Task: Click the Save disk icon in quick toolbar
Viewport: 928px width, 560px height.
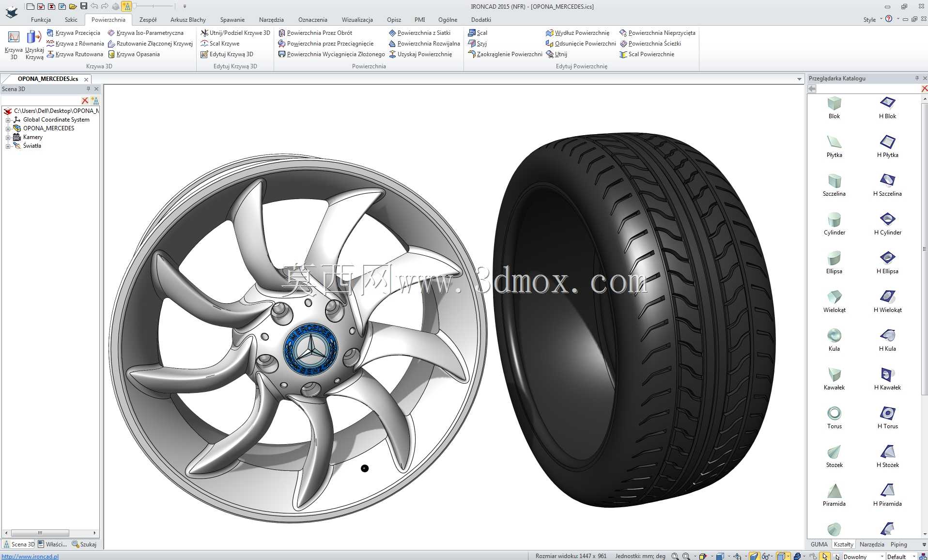Action: (84, 6)
